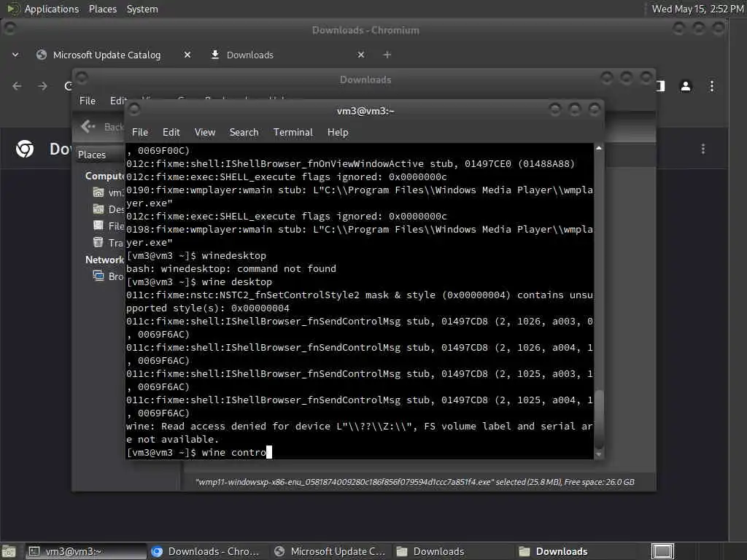The image size is (747, 560).
Task: Click 'wine: Read access denied' line
Action: [x=360, y=433]
